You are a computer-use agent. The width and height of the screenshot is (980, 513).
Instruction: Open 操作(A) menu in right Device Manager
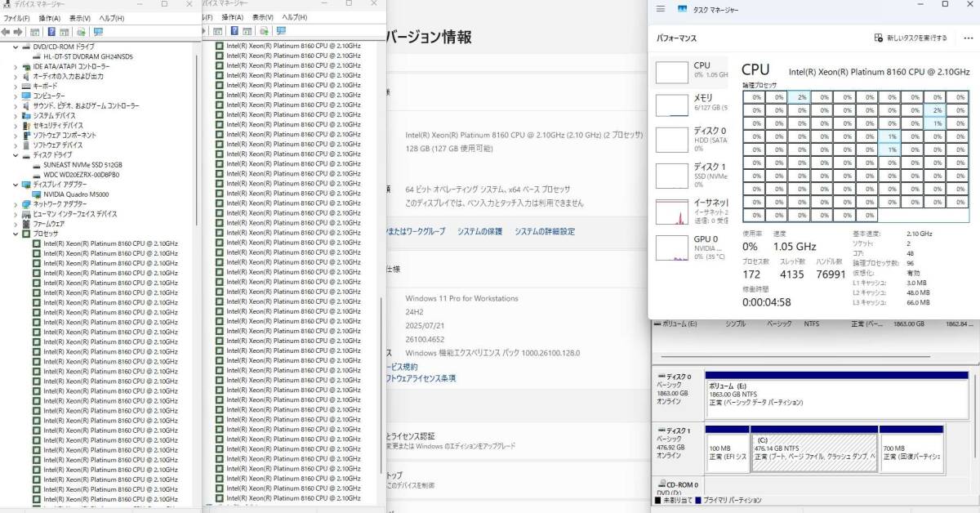click(x=231, y=18)
